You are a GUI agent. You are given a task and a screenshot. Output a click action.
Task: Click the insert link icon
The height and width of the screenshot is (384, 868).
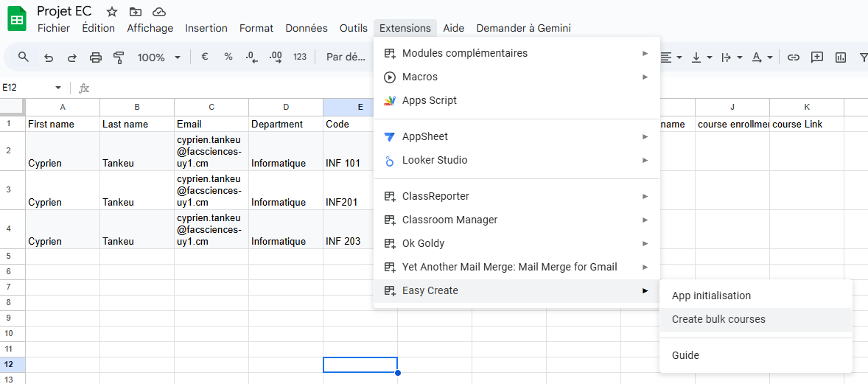tap(794, 57)
